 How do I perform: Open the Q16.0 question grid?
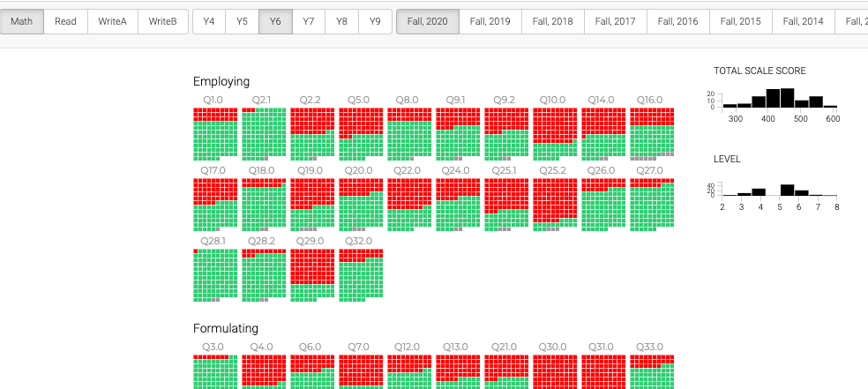[x=652, y=133]
